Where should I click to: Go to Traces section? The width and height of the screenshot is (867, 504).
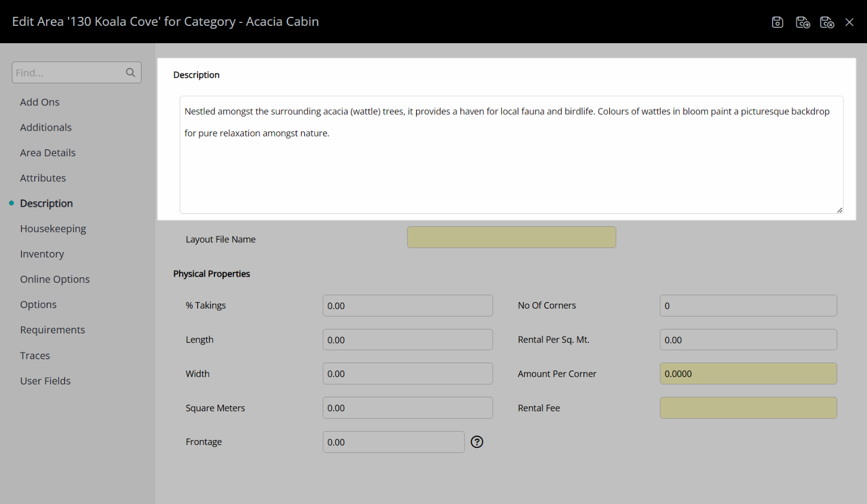pyautogui.click(x=35, y=355)
